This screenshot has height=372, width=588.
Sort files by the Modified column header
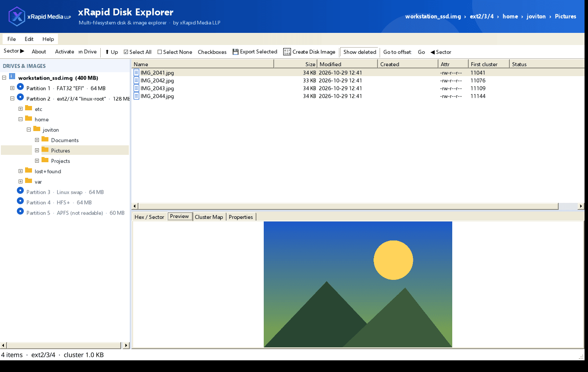tap(348, 64)
